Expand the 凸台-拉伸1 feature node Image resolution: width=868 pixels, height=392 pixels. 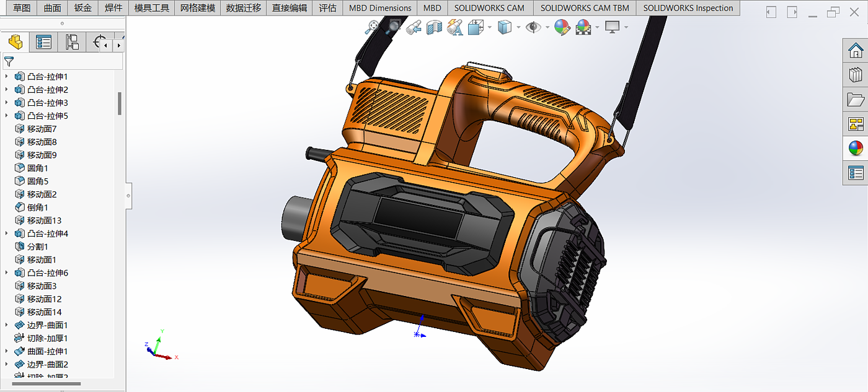(x=7, y=77)
